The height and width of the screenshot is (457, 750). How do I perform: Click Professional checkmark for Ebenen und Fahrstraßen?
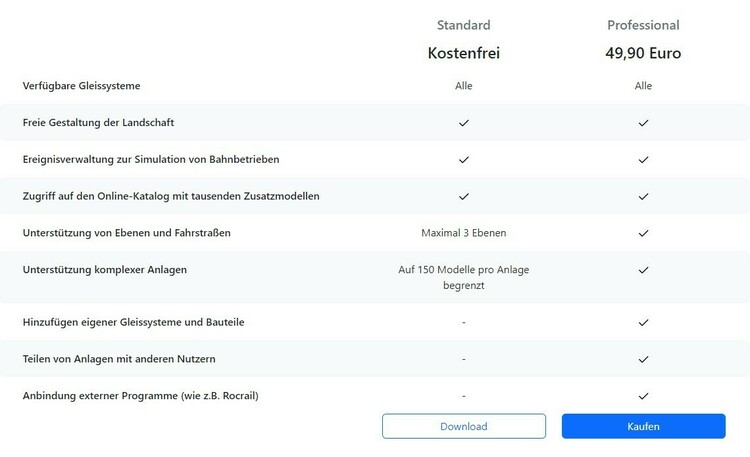pos(643,233)
